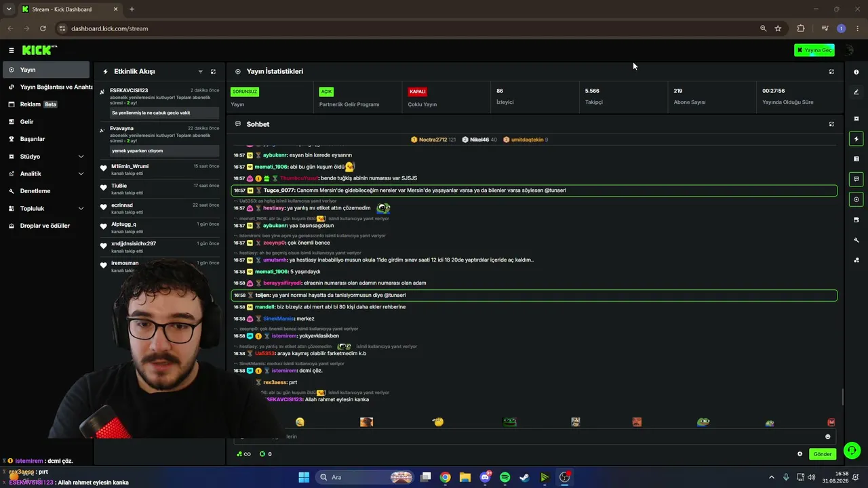The width and height of the screenshot is (868, 488).
Task: Select ecrinnsd follow event
Action: 159,208
